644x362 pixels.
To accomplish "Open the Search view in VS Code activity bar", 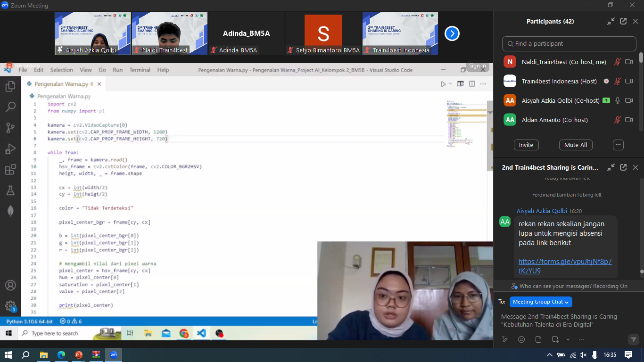I will pos(10,107).
